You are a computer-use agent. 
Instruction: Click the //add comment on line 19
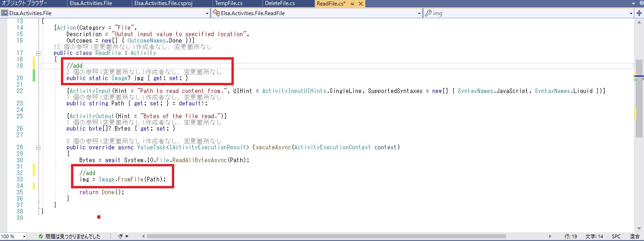tap(74, 66)
